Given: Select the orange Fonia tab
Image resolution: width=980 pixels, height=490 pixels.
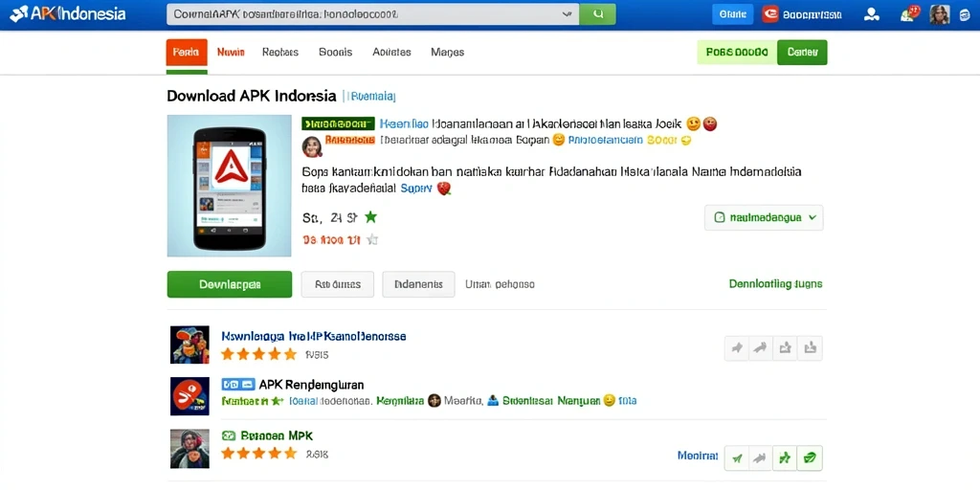Looking at the screenshot, I should click(x=187, y=53).
